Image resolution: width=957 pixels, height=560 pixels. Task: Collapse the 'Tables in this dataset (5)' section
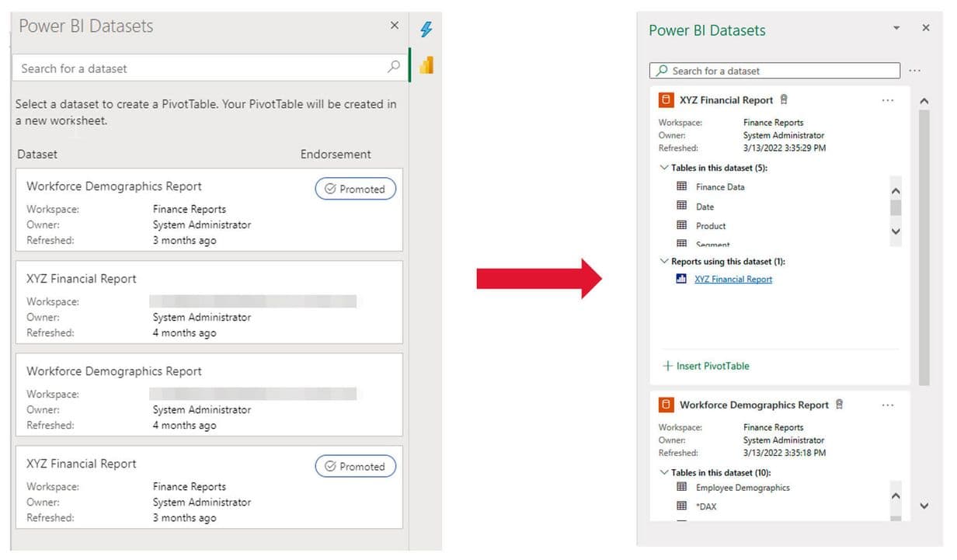(664, 168)
